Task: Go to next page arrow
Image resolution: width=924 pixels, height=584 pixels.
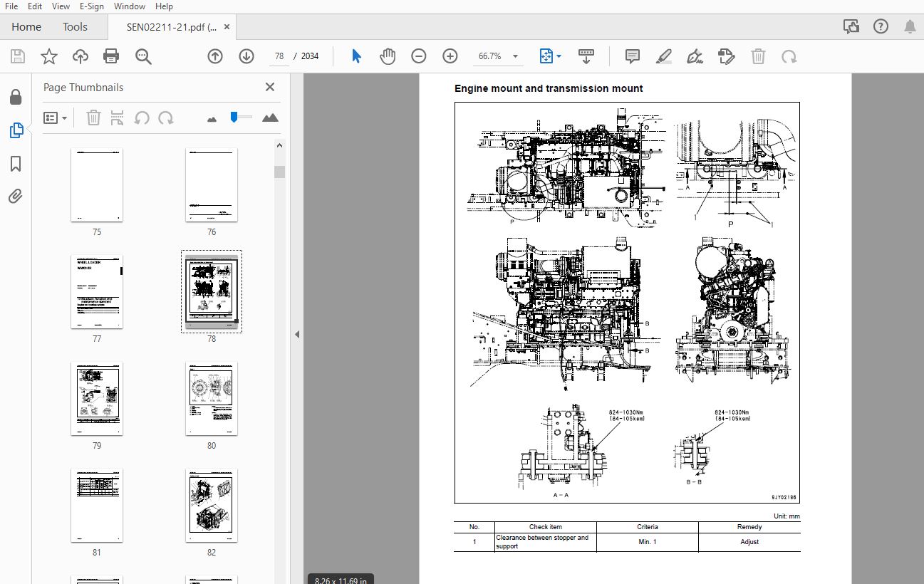Action: tap(246, 56)
